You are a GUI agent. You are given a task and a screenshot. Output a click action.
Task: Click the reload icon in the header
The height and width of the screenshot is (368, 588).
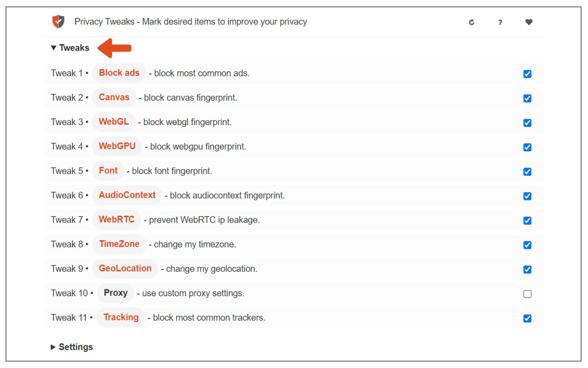coord(471,22)
